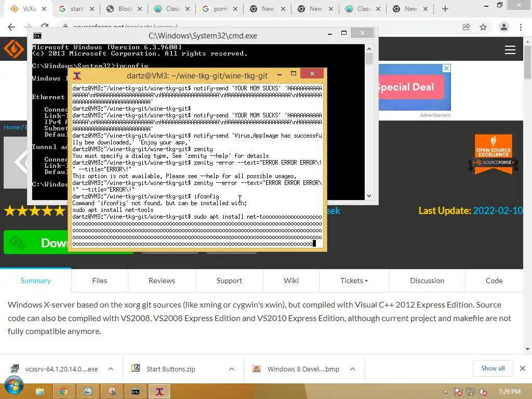This screenshot has height=399, width=532.
Task: Click the share page icon in address bar
Action: (467, 27)
